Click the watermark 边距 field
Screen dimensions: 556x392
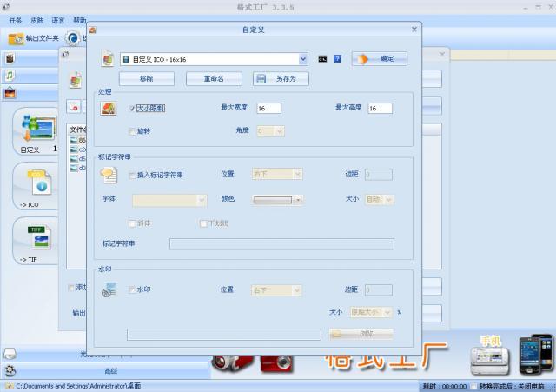tap(379, 289)
